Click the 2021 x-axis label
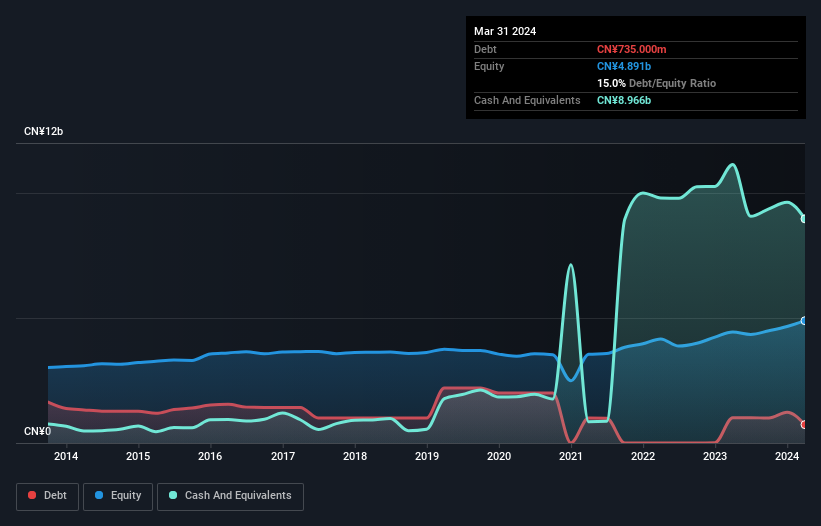 [571, 456]
